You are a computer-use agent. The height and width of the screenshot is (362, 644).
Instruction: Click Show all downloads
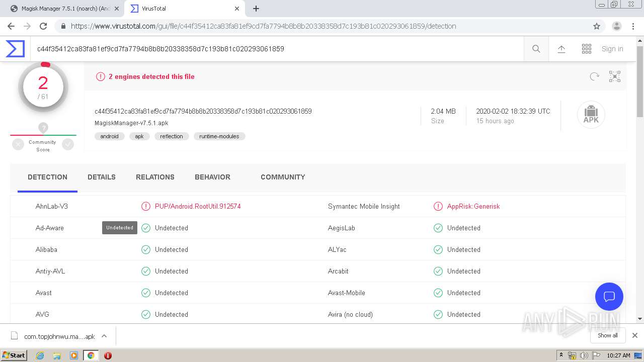[608, 335]
